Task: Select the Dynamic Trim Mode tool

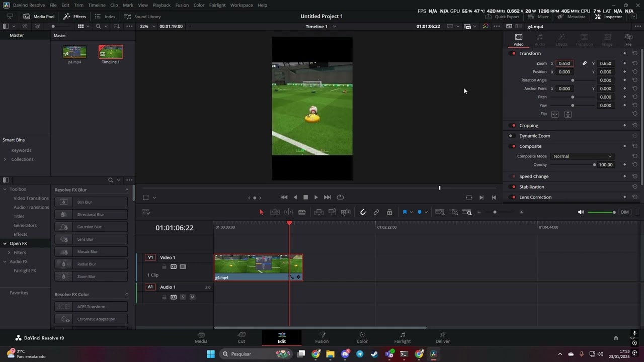Action: coord(288,212)
